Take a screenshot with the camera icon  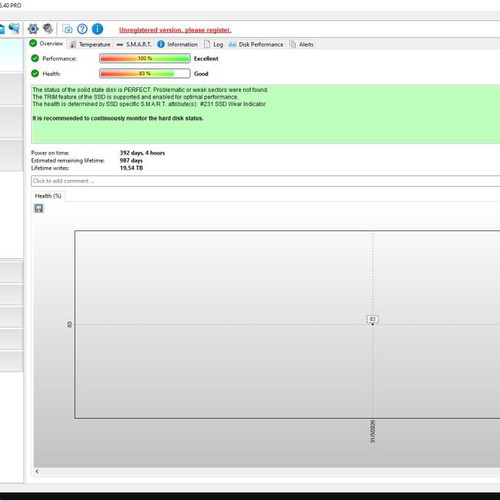click(x=67, y=29)
